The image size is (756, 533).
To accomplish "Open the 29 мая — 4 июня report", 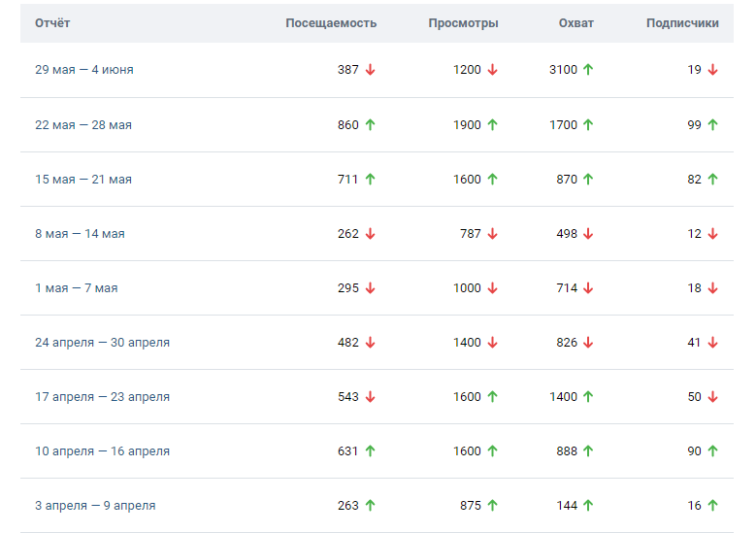I will click(x=84, y=70).
